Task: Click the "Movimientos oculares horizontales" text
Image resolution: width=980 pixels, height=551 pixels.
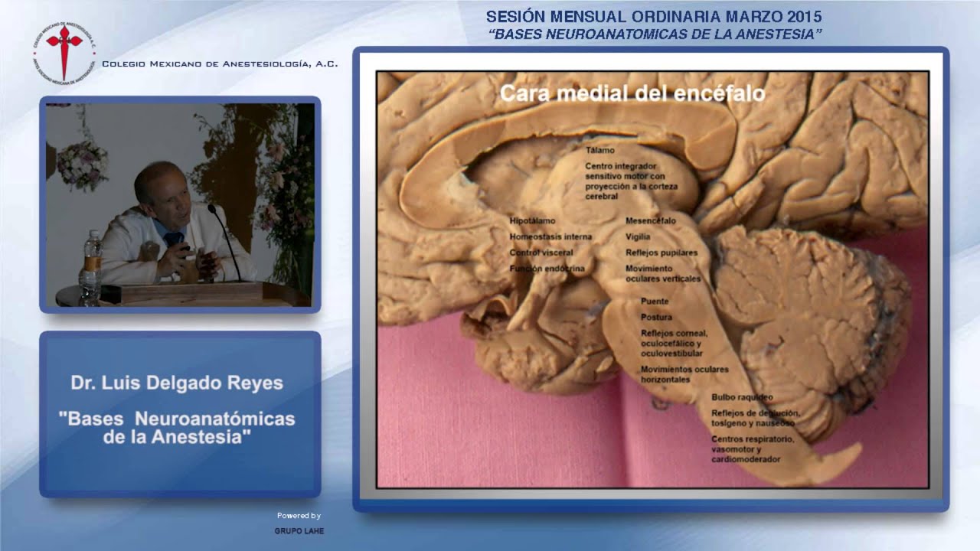Action: click(x=684, y=374)
